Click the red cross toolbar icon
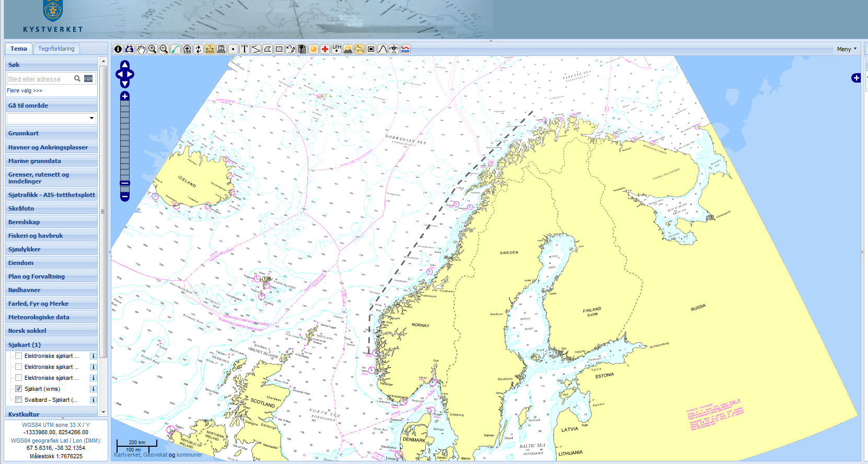 [x=325, y=49]
